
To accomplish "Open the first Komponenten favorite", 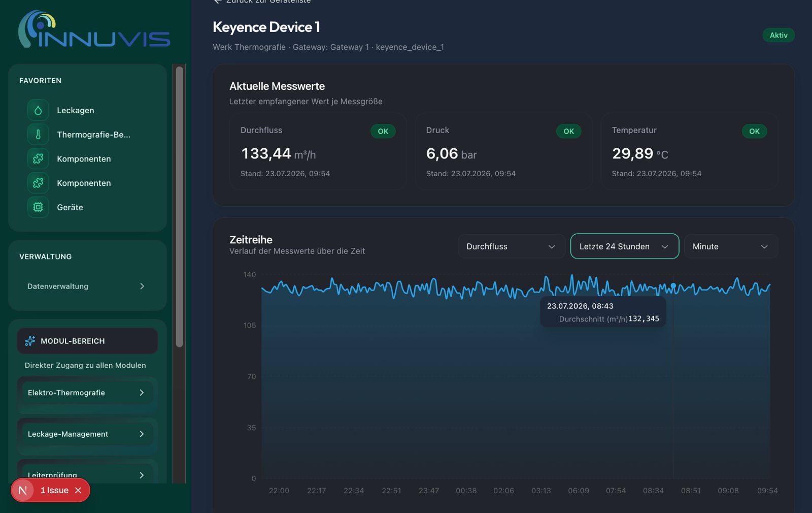I will pos(87,159).
